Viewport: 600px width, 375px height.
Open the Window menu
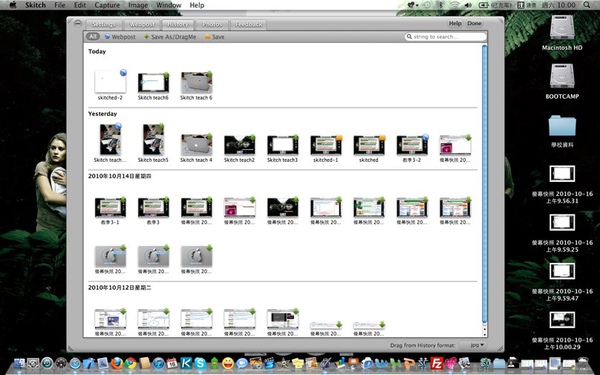click(168, 5)
